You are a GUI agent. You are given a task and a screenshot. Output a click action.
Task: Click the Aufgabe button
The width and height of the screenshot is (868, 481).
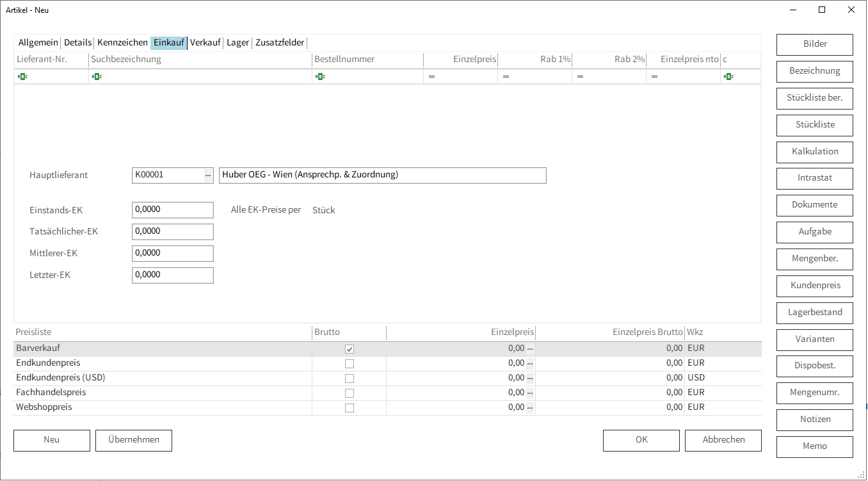point(815,232)
